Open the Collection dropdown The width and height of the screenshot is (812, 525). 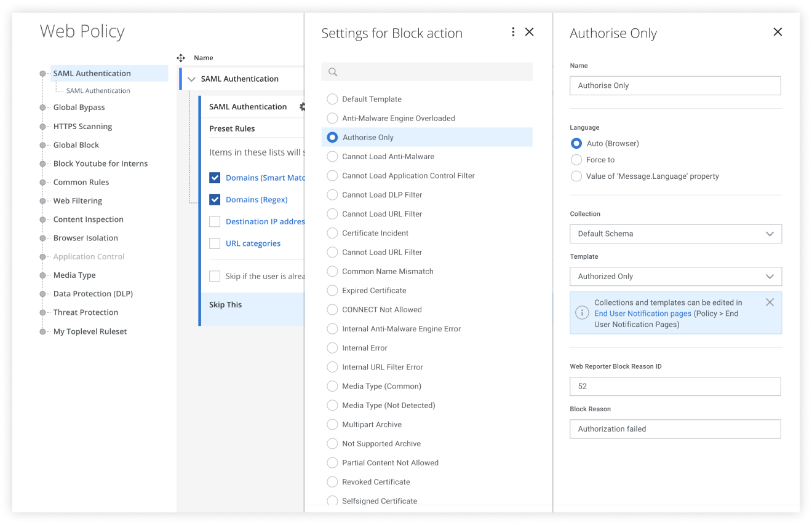[x=675, y=234]
